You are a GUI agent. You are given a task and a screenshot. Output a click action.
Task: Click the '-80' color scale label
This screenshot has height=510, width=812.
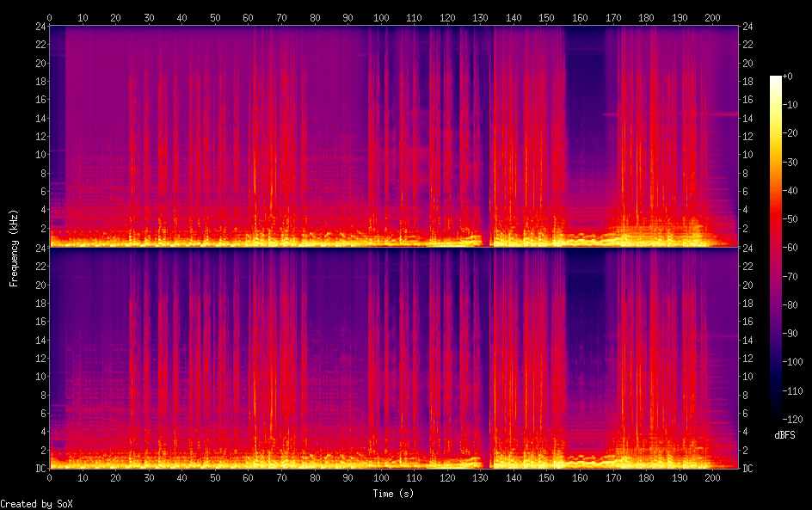(x=790, y=305)
